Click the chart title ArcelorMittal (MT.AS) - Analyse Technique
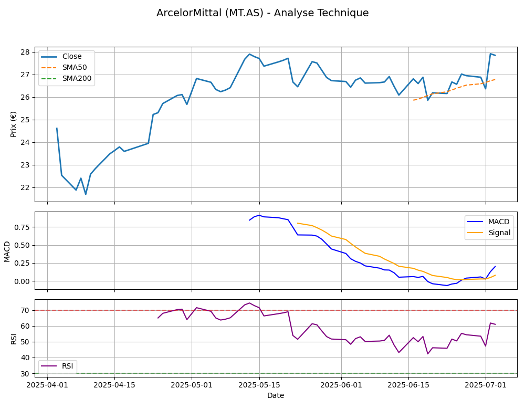Viewport: 525px width, 420px height. pos(262,13)
